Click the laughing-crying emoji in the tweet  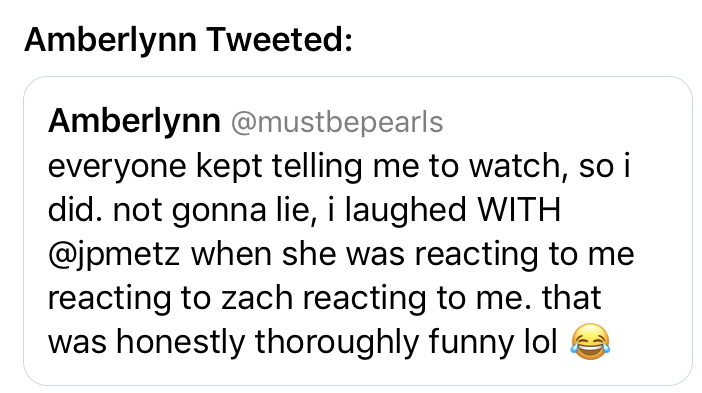point(590,342)
